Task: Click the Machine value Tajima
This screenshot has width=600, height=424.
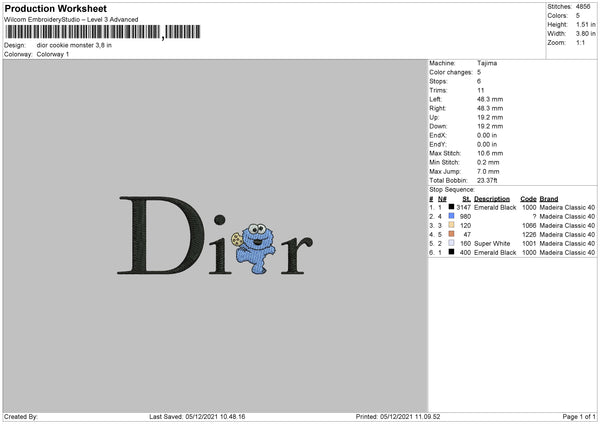Action: 487,63
